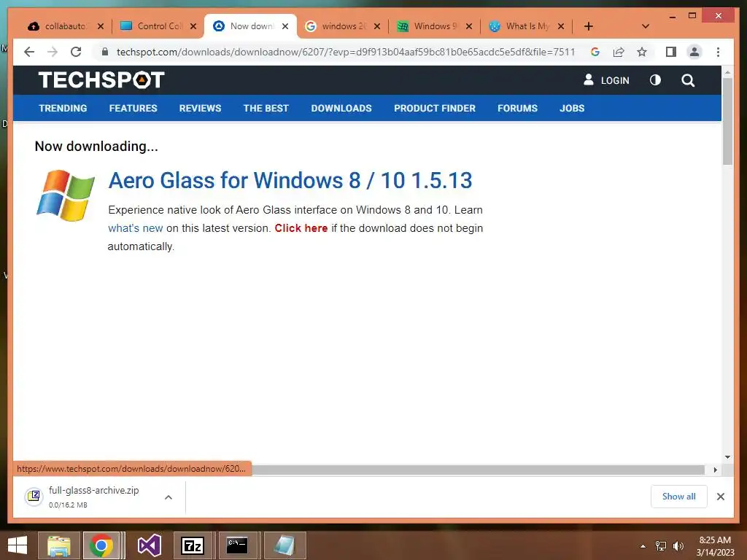Open the JOBS section

click(x=572, y=108)
